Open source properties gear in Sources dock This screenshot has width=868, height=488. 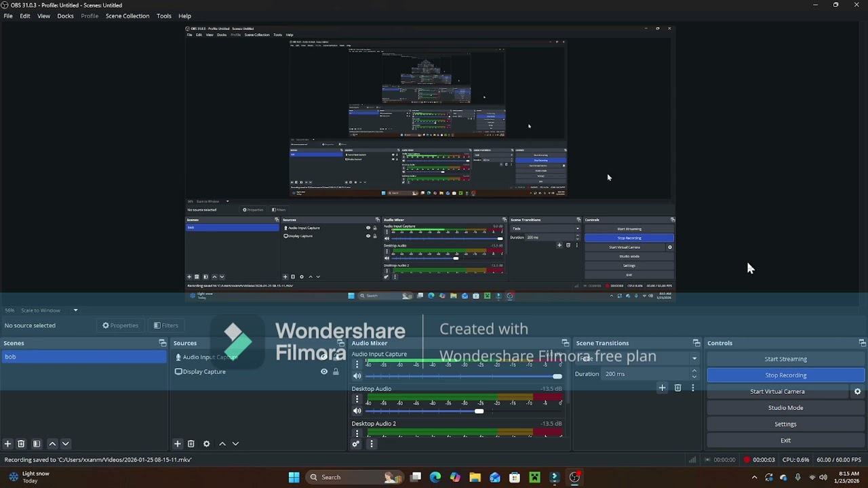206,444
